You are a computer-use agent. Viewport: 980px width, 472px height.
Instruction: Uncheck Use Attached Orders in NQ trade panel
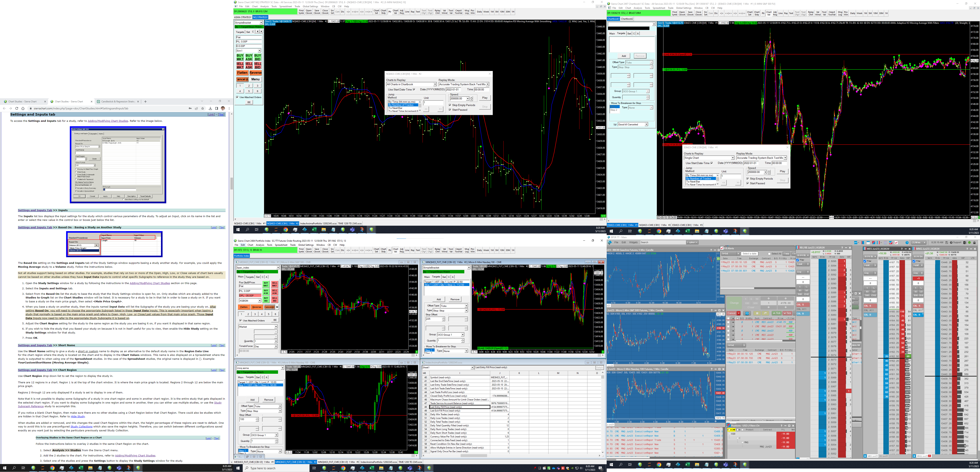point(237,97)
